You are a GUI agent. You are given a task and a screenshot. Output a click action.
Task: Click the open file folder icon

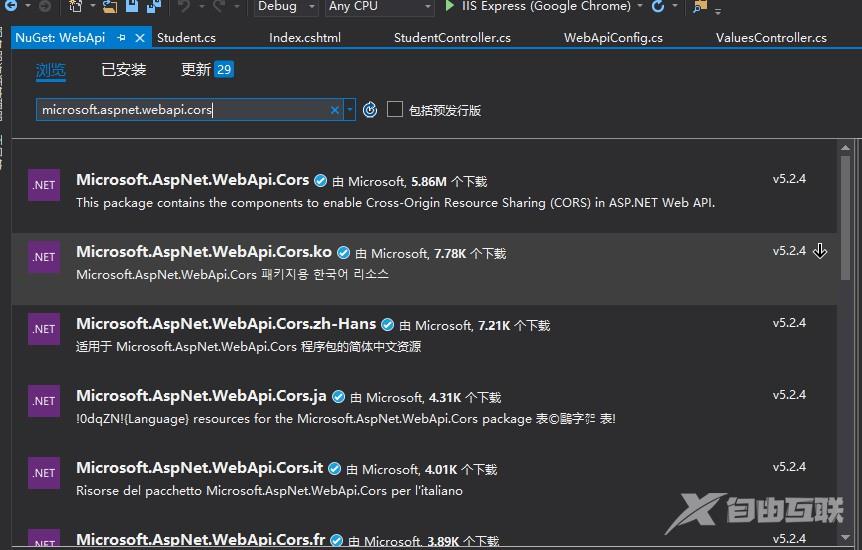[110, 6]
